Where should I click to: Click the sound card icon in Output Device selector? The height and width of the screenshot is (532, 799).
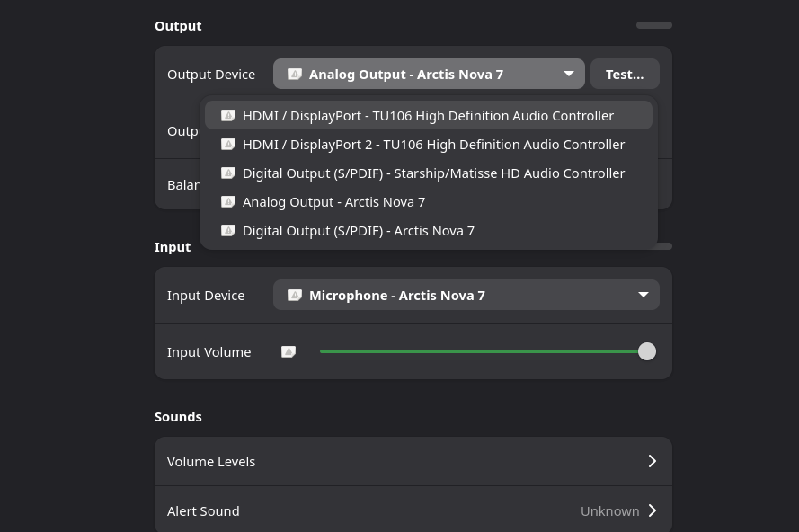point(295,75)
